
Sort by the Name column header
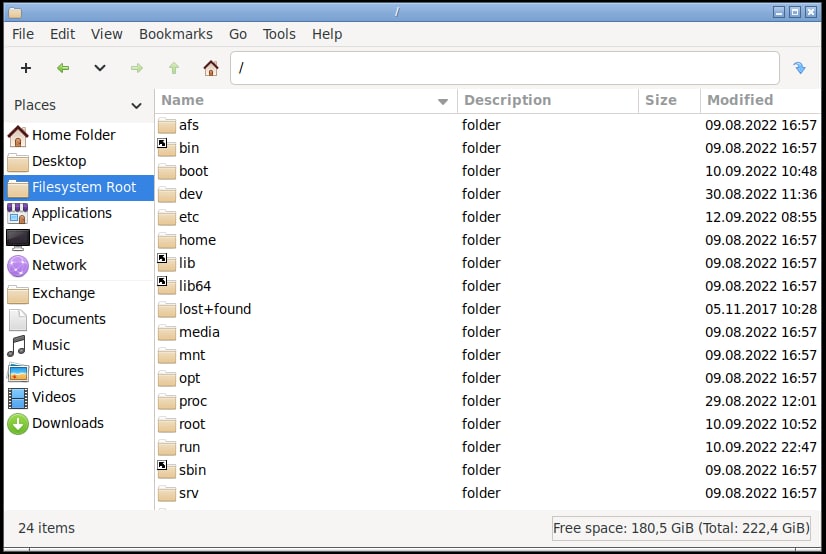(x=306, y=100)
